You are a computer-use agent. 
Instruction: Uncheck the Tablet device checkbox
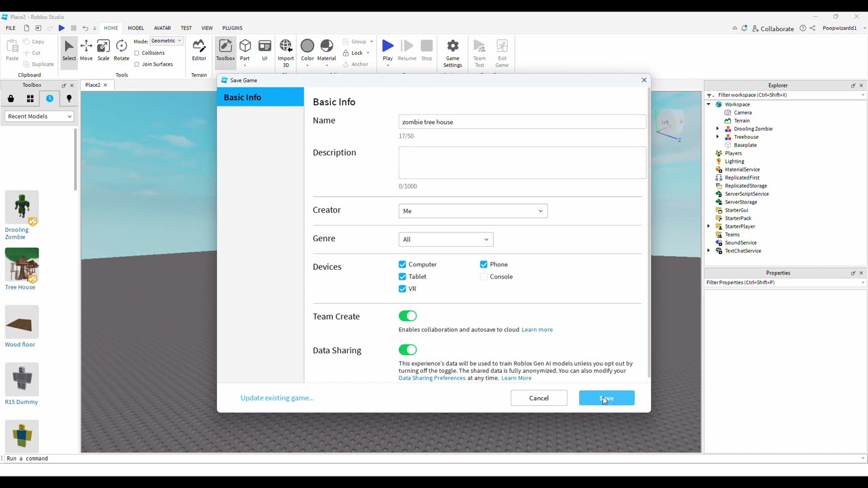(x=402, y=277)
